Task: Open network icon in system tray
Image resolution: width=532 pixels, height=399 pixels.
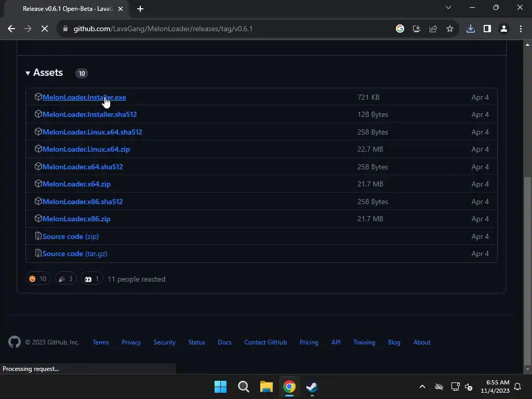Action: pos(455,387)
